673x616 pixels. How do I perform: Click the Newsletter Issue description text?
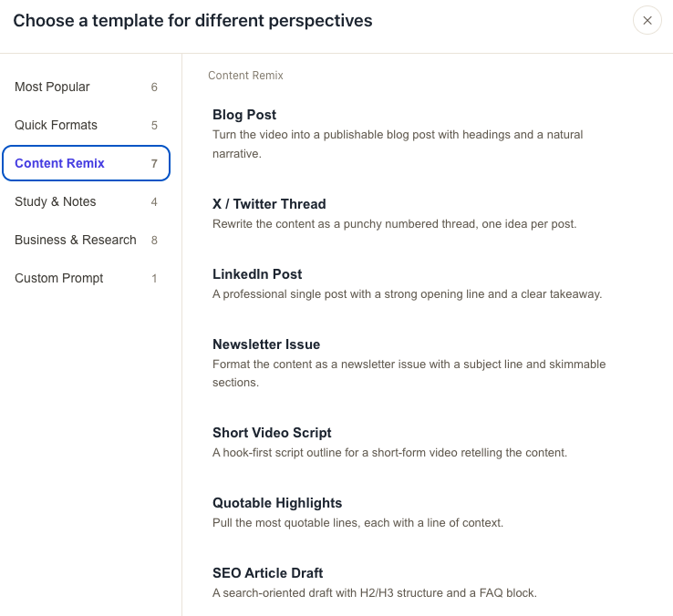point(409,374)
